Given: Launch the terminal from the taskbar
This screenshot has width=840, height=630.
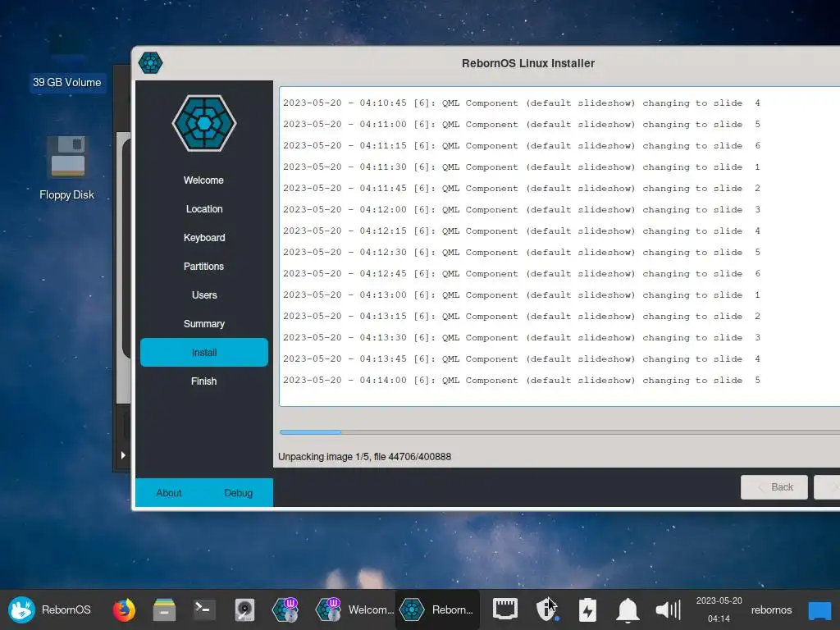Looking at the screenshot, I should point(204,609).
